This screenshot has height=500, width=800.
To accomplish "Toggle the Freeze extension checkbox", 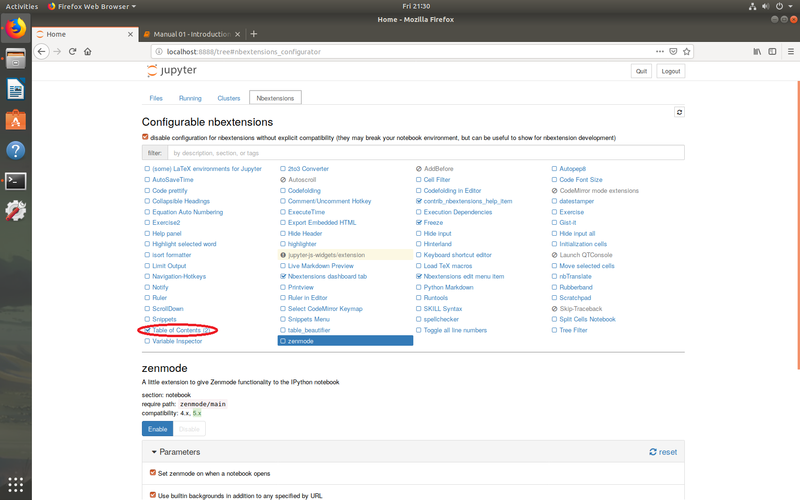I will coord(419,222).
